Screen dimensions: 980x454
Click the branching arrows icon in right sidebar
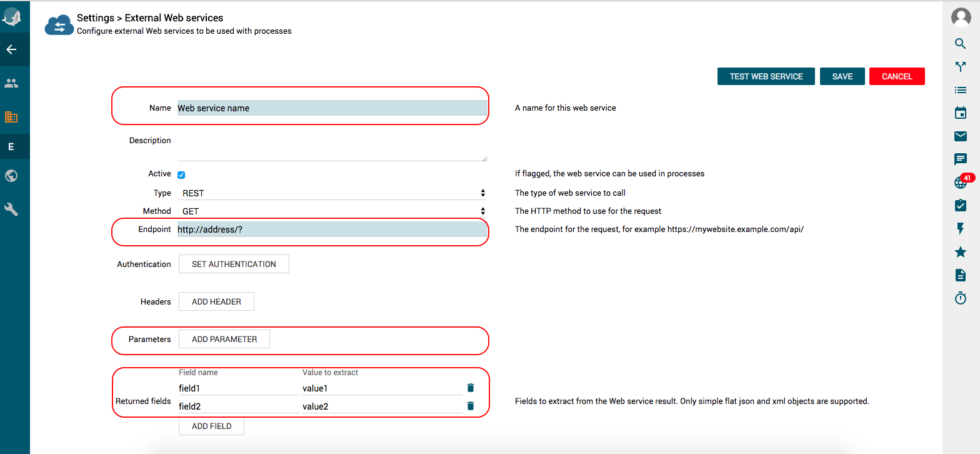[961, 67]
